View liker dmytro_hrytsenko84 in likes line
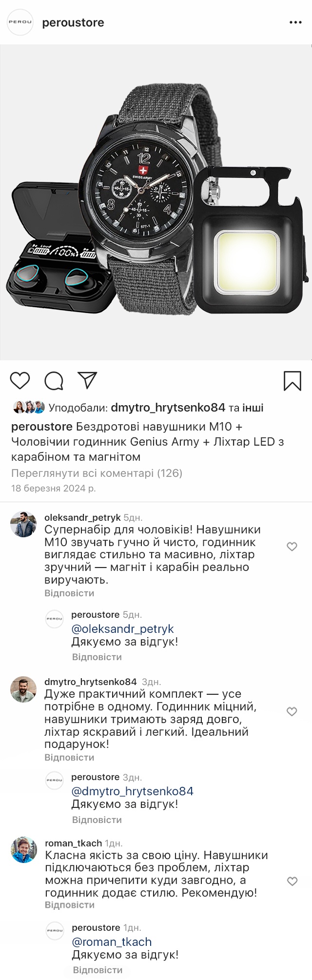 [168, 408]
